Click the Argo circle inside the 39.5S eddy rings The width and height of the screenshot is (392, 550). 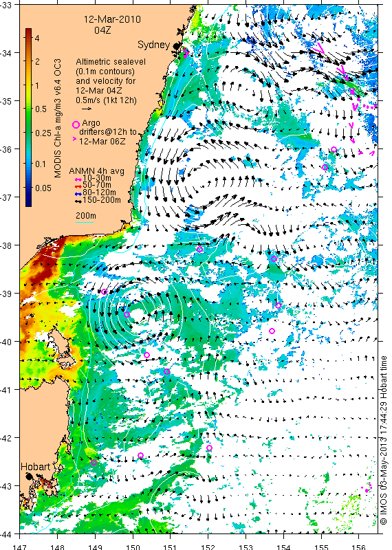coord(127,314)
